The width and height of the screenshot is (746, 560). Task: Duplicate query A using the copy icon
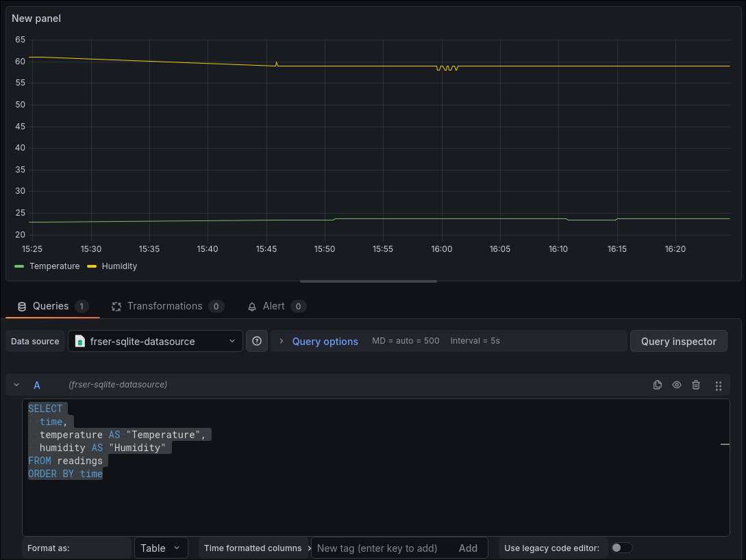658,385
